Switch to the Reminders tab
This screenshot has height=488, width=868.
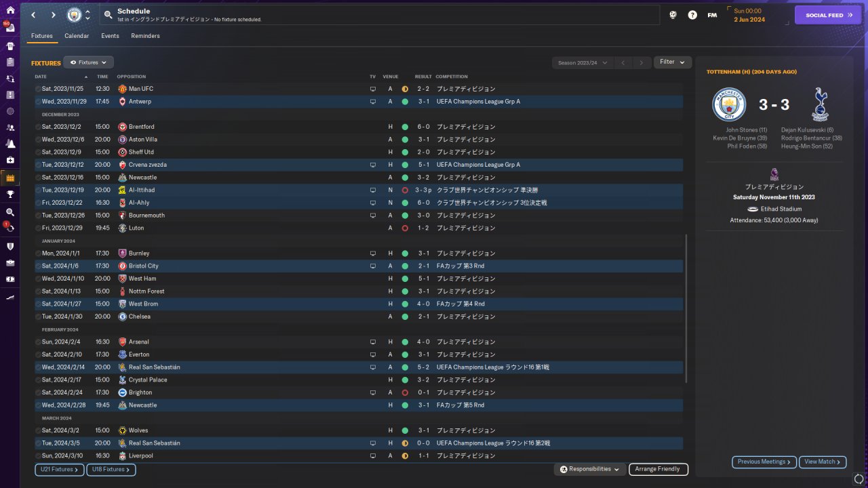(x=146, y=36)
